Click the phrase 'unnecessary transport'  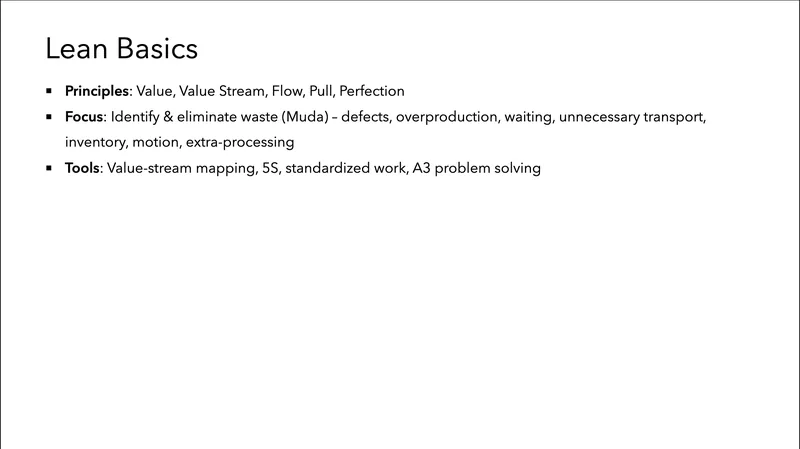coord(632,117)
